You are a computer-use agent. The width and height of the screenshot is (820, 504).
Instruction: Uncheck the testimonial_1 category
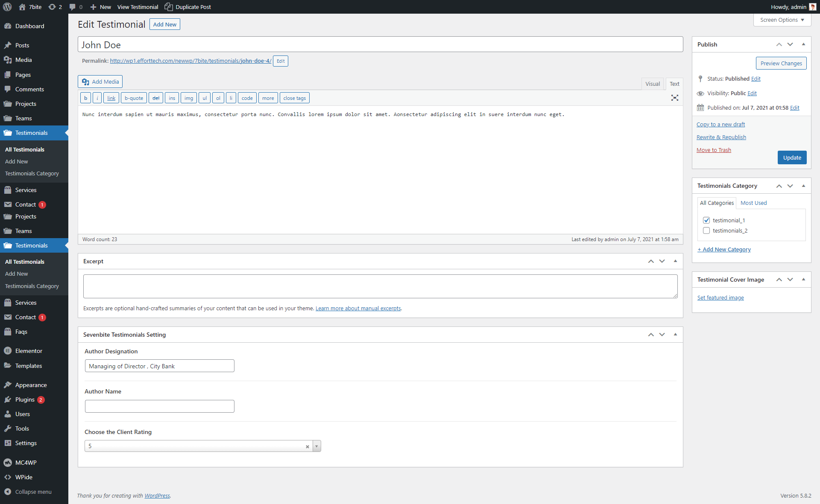coord(706,220)
